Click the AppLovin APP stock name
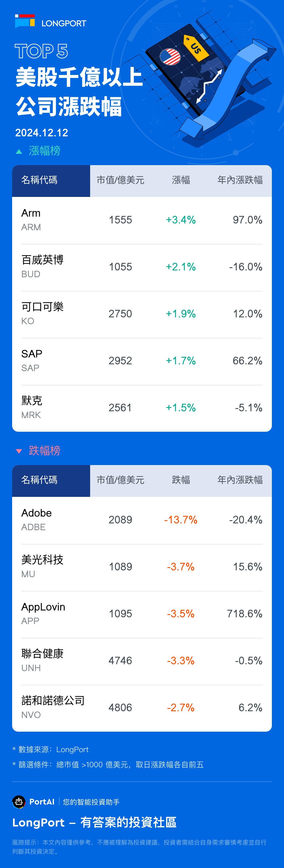 pos(43,607)
